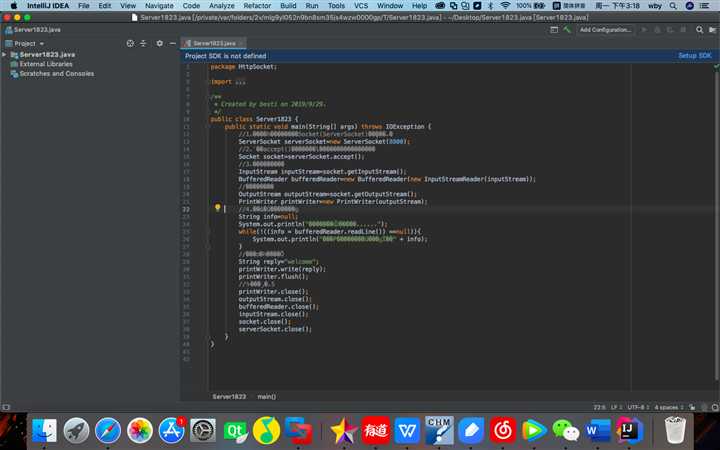
Task: Click Wi-Fi icon in macOS menu bar
Action: point(505,6)
